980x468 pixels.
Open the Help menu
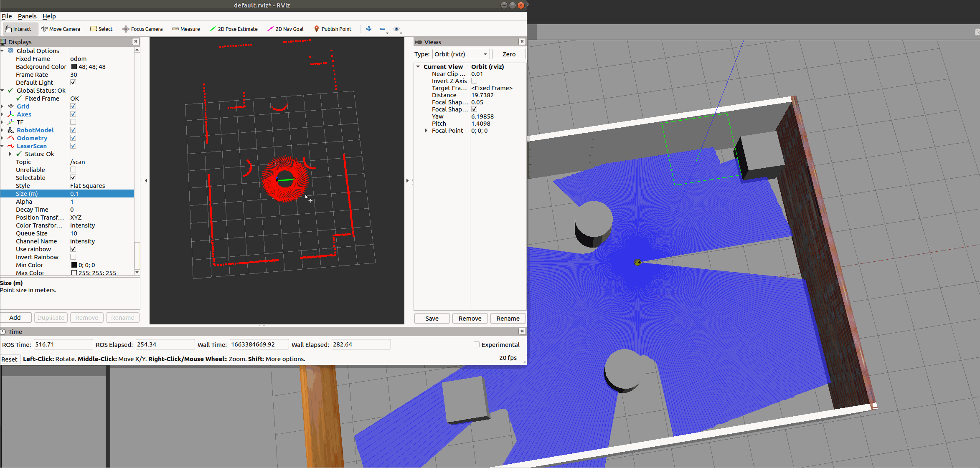(49, 16)
